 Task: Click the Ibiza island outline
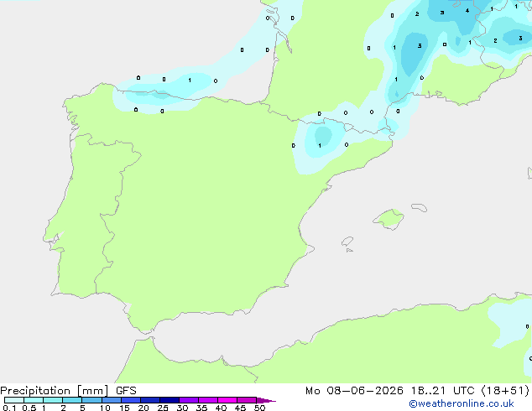(347, 242)
